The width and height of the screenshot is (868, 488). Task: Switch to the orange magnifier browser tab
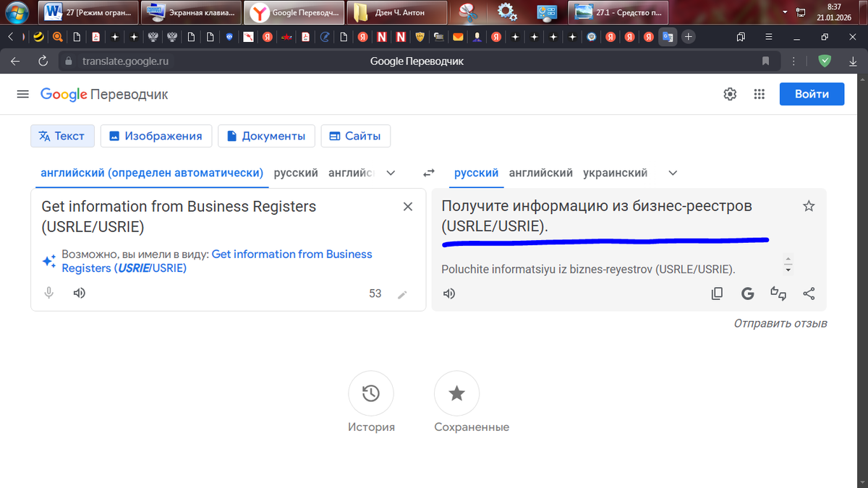(x=56, y=36)
